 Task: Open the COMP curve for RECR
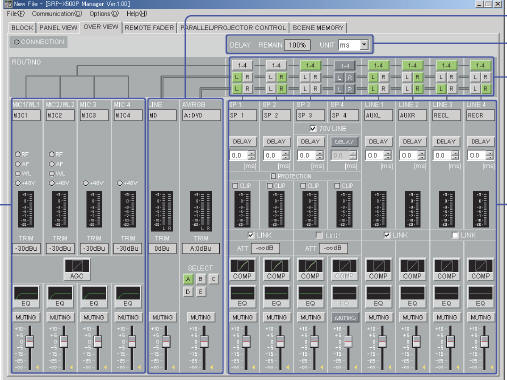[x=480, y=269]
